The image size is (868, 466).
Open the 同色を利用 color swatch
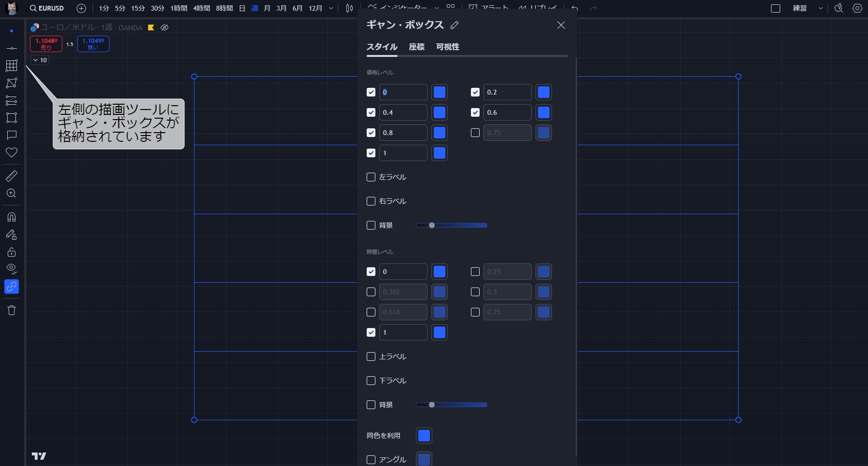(x=424, y=436)
